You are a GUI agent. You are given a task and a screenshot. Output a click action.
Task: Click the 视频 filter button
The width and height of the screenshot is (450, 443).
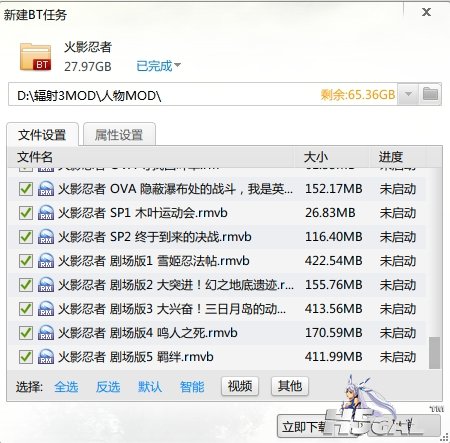coord(240,386)
